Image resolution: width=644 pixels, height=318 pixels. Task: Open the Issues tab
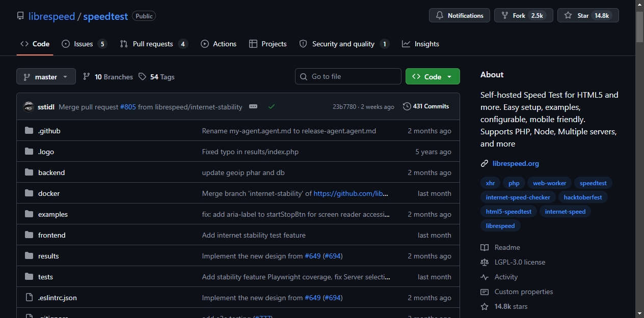tap(84, 44)
